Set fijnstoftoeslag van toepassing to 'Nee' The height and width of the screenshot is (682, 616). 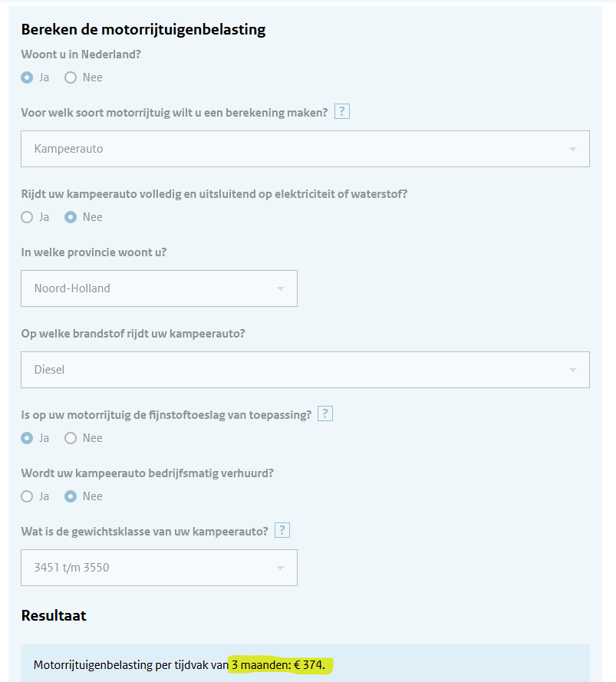(71, 438)
